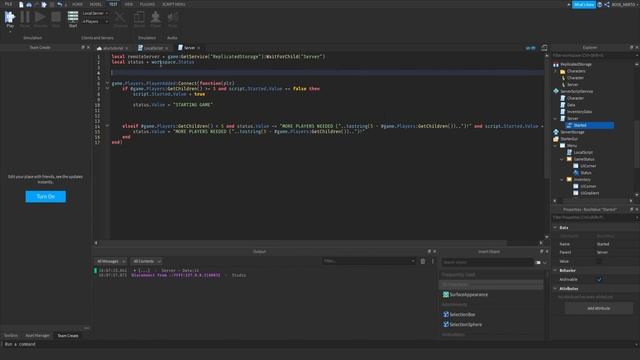This screenshot has height=360, width=640.
Task: Collapse the Menu node in the Explorer
Action: (555, 146)
